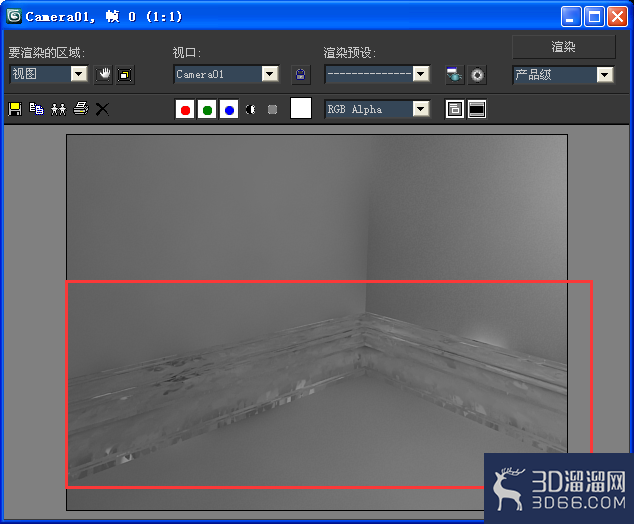Click the 渲染 render button
Image resolution: width=634 pixels, height=524 pixels.
564,47
